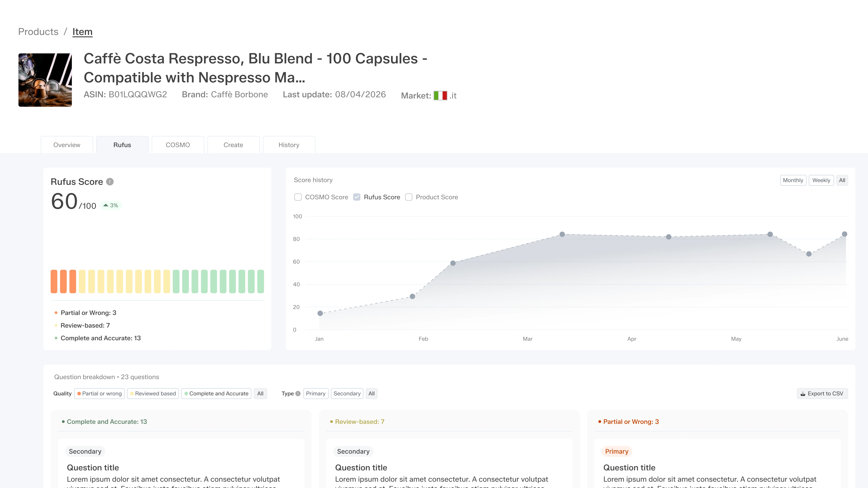This screenshot has height=488, width=868.
Task: Filter question type to Secondary
Action: pos(347,393)
